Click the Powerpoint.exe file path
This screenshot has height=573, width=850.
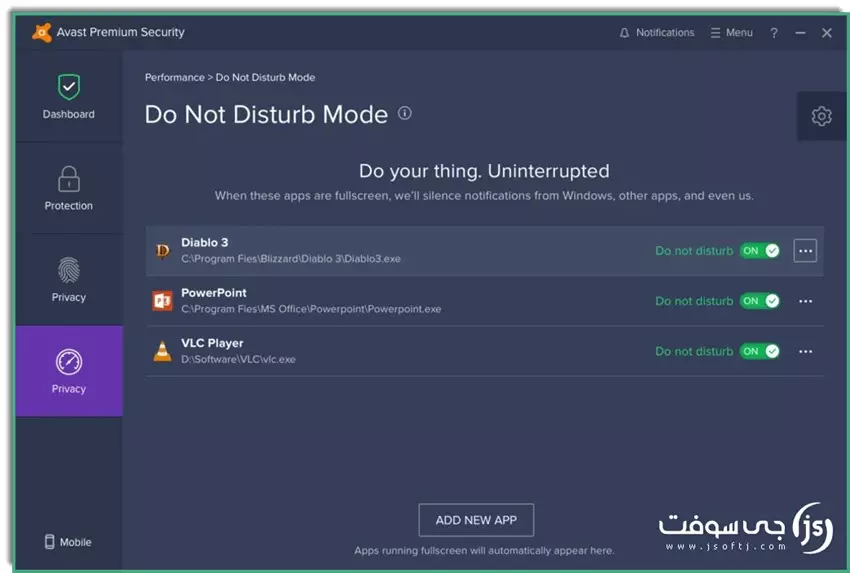311,309
